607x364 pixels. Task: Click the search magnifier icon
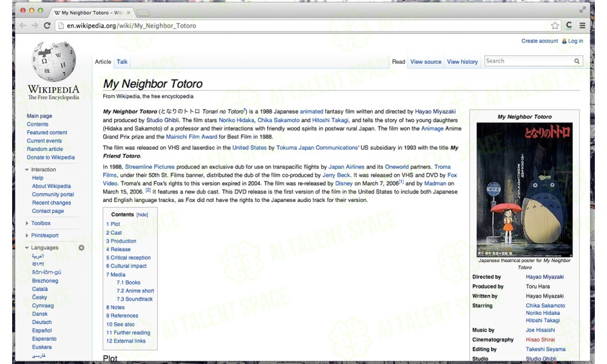[x=577, y=61]
